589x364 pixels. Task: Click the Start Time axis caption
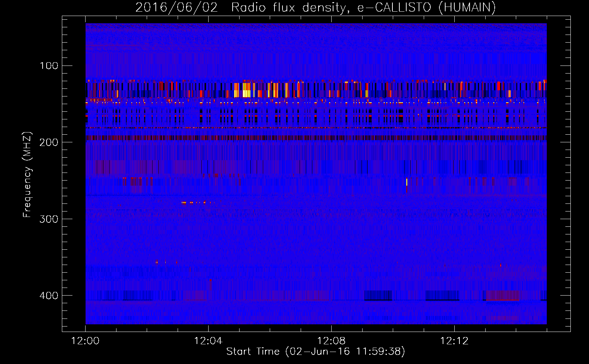coord(316,352)
